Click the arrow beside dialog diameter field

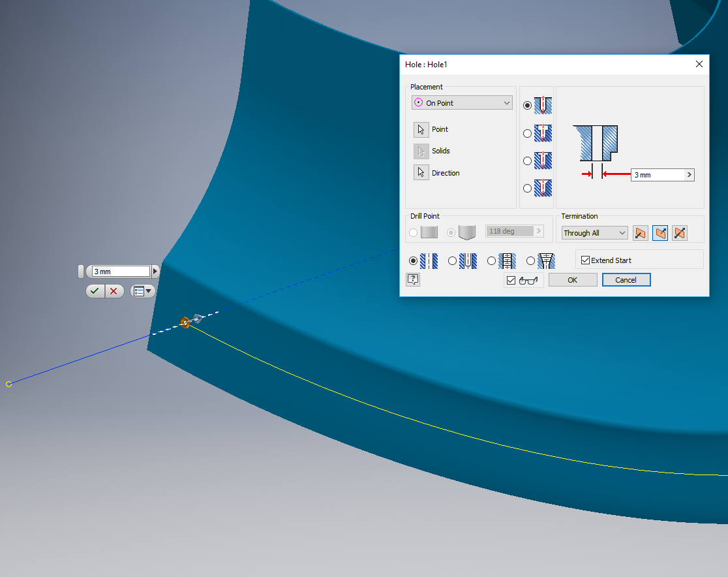point(689,175)
